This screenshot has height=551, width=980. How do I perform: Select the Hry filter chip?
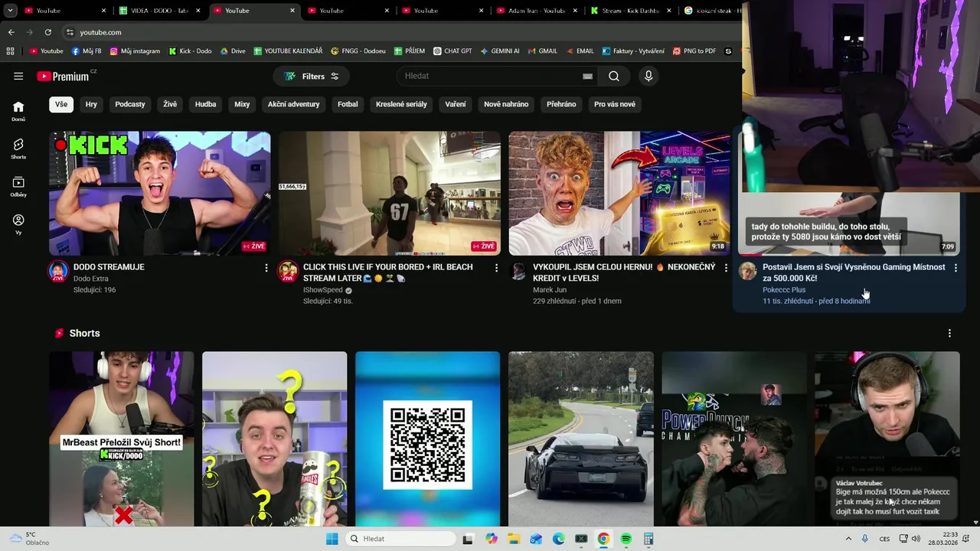[91, 104]
